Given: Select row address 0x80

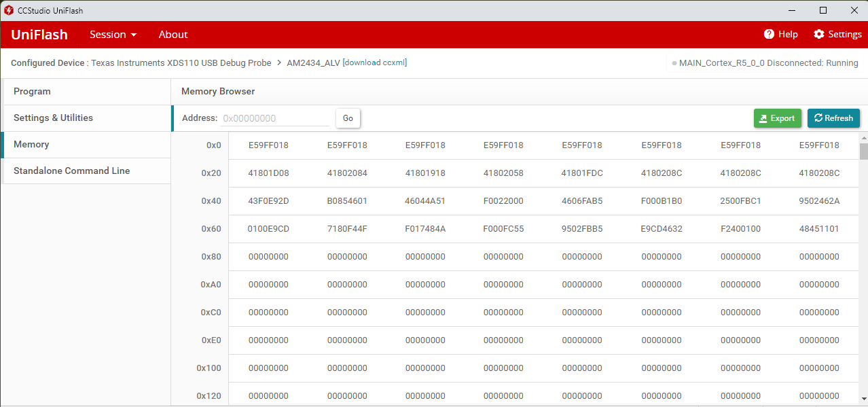Looking at the screenshot, I should (211, 257).
